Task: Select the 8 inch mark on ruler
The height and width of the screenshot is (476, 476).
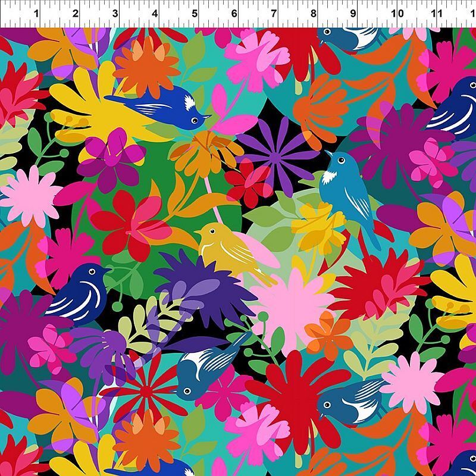Action: click(314, 13)
